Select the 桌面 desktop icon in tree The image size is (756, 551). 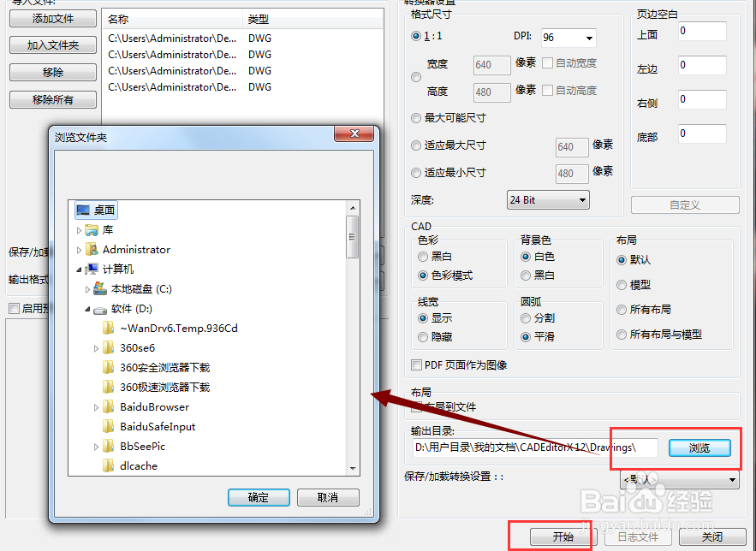[83, 210]
